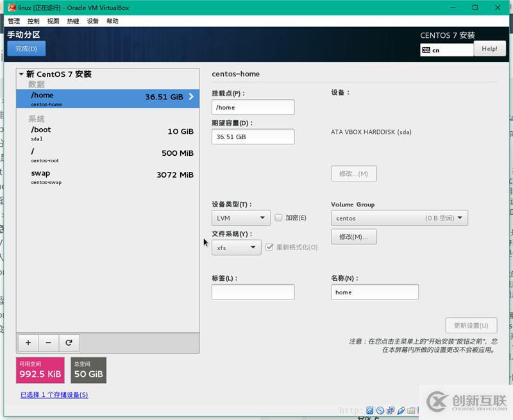Click the 期望容量 36.51 GiB field
Image resolution: width=513 pixels, height=420 pixels.
pyautogui.click(x=253, y=137)
